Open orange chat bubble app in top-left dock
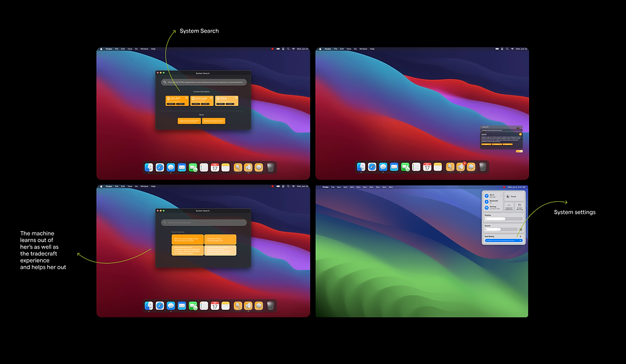 click(x=259, y=167)
